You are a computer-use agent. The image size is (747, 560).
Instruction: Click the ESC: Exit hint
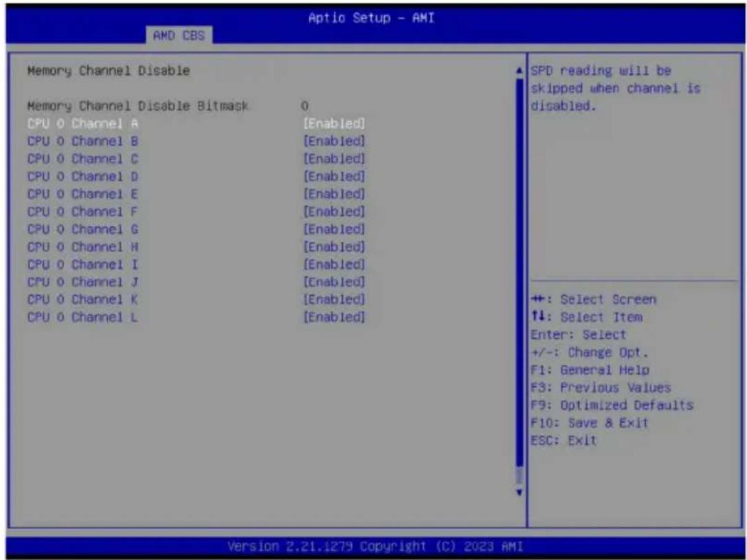click(564, 440)
